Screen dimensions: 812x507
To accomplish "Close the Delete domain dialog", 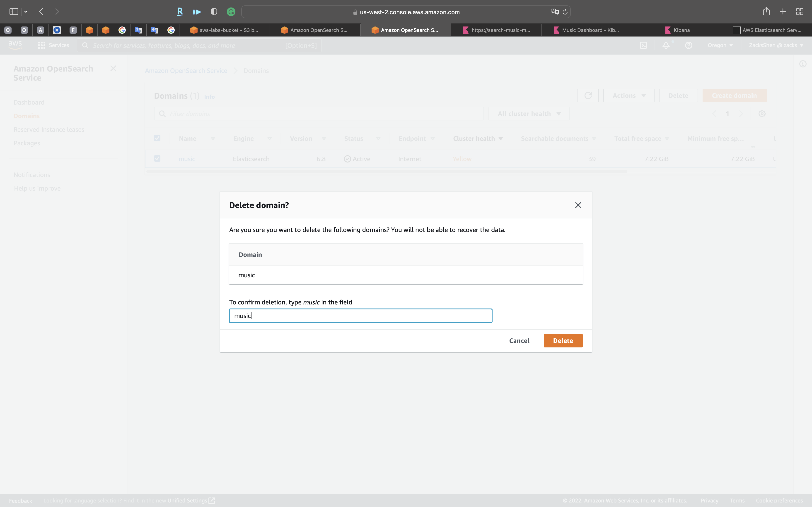I will click(x=578, y=205).
